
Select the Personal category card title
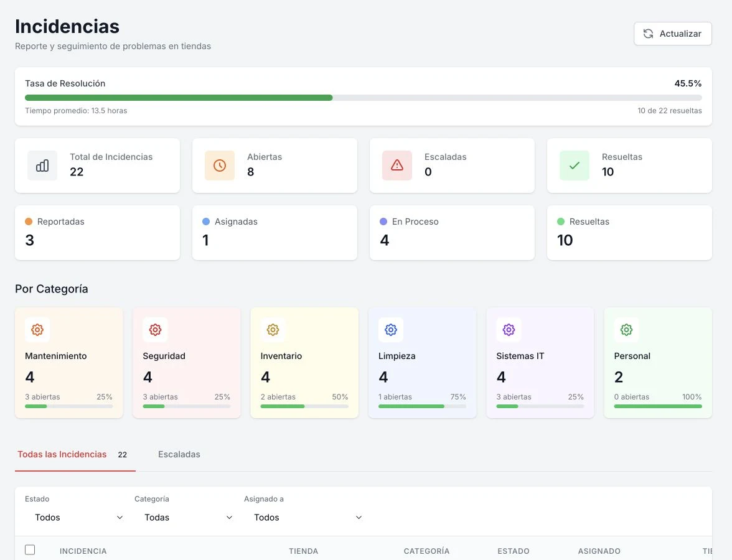click(632, 356)
